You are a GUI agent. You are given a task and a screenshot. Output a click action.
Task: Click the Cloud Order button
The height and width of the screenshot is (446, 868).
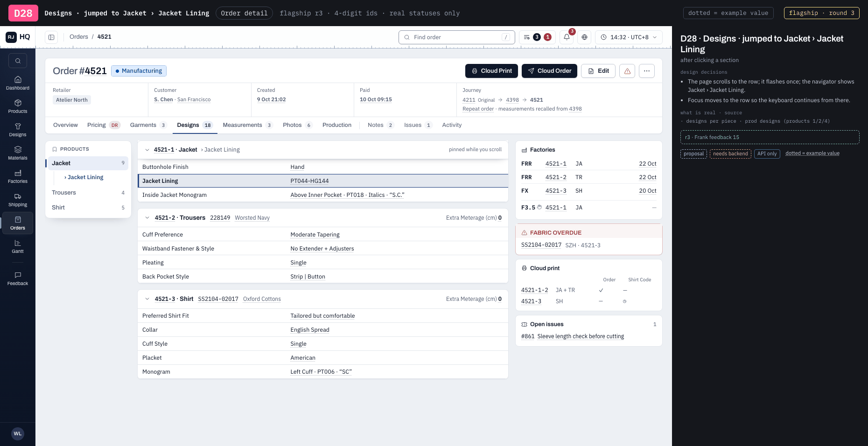click(549, 71)
